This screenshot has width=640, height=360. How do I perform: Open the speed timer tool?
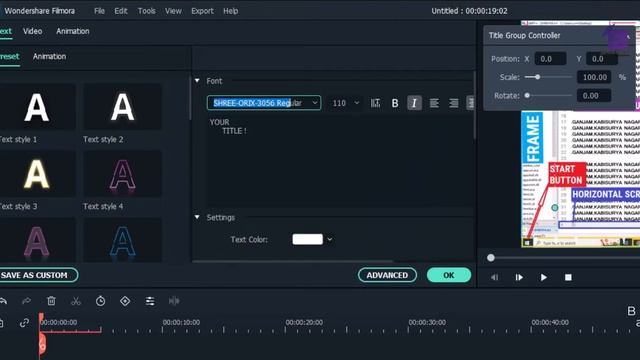[x=100, y=301]
